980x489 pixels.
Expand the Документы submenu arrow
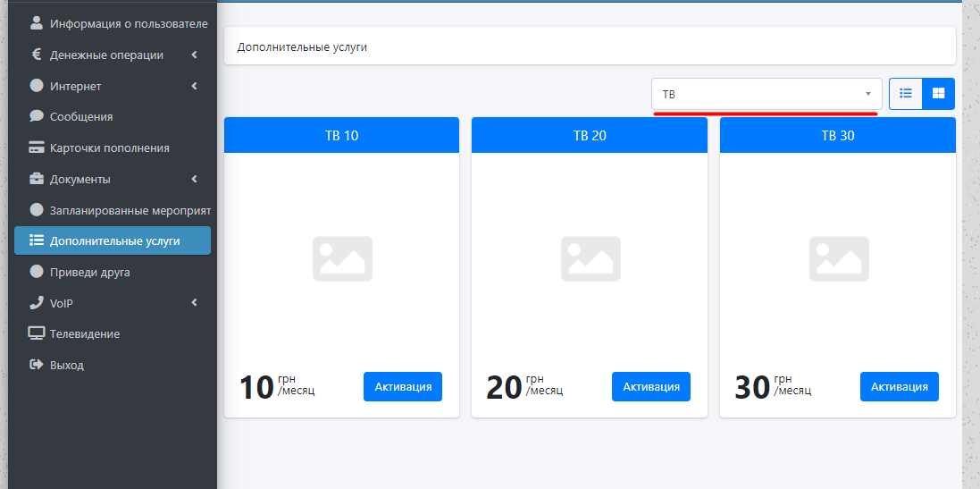tap(195, 179)
